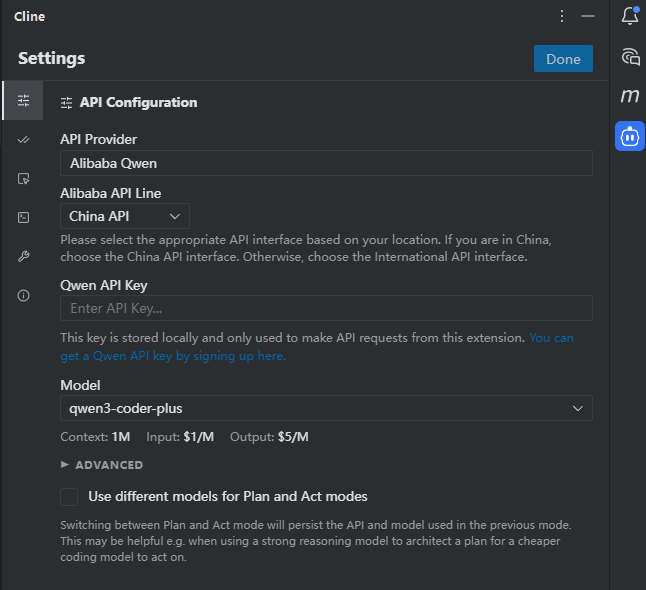
Task: Open the Terminal settings tab icon
Action: (x=23, y=218)
